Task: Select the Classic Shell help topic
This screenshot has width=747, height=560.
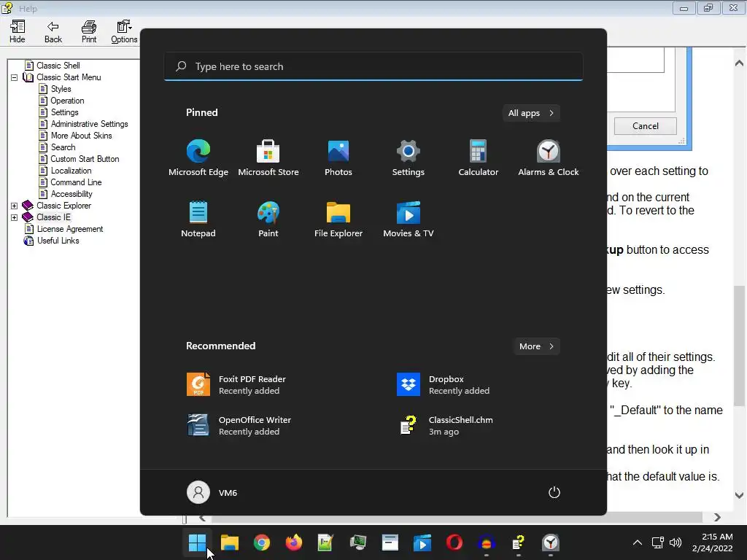Action: click(x=58, y=65)
